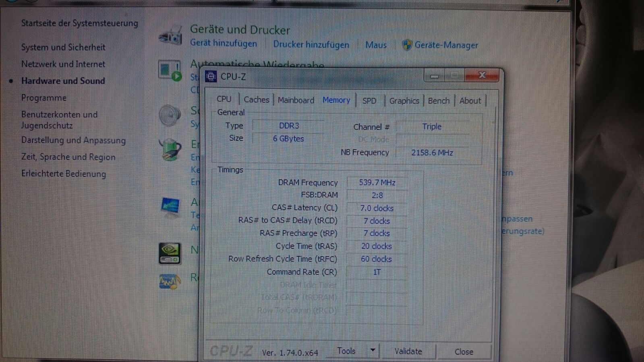Close CPU-Z with the red X
The width and height of the screenshot is (644, 362).
point(482,75)
